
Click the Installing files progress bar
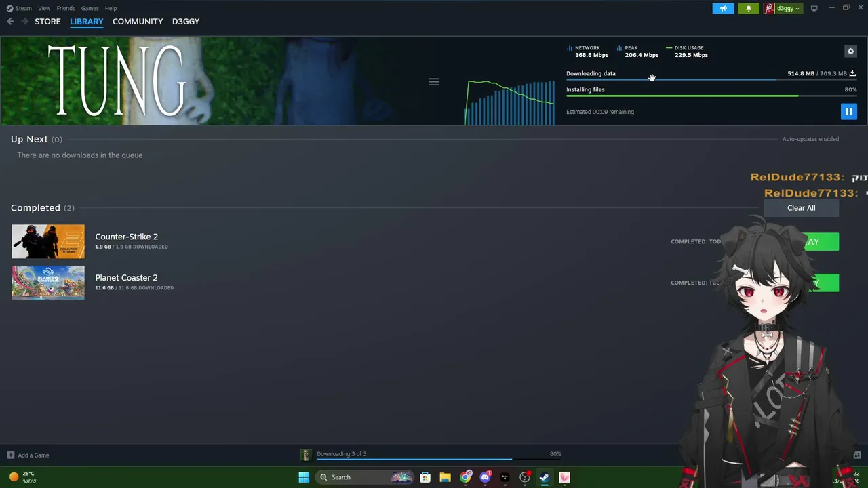[711, 96]
